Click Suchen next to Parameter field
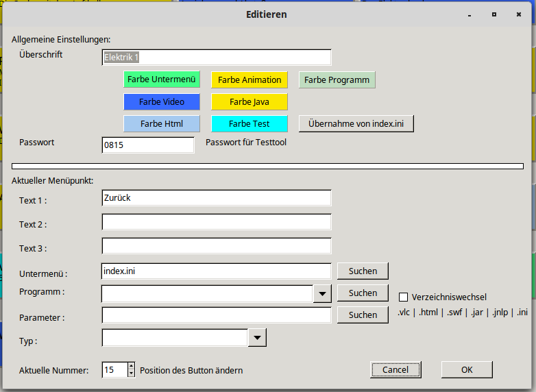 (363, 315)
